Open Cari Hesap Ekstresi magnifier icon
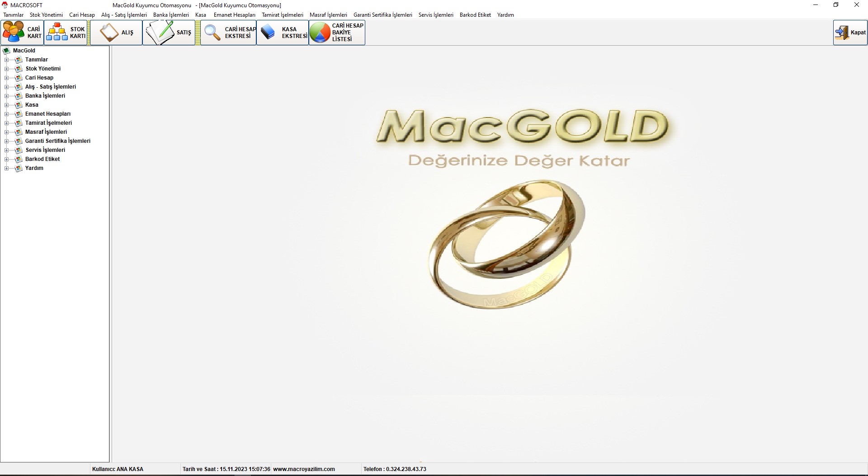Viewport: 868px width, 476px height. 212,33
